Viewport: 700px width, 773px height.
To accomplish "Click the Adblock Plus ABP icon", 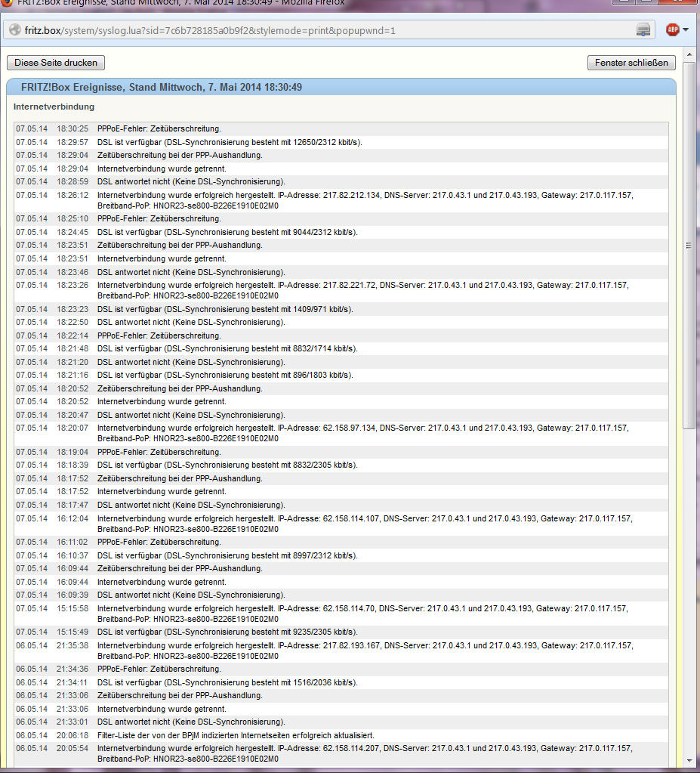I will click(x=672, y=30).
